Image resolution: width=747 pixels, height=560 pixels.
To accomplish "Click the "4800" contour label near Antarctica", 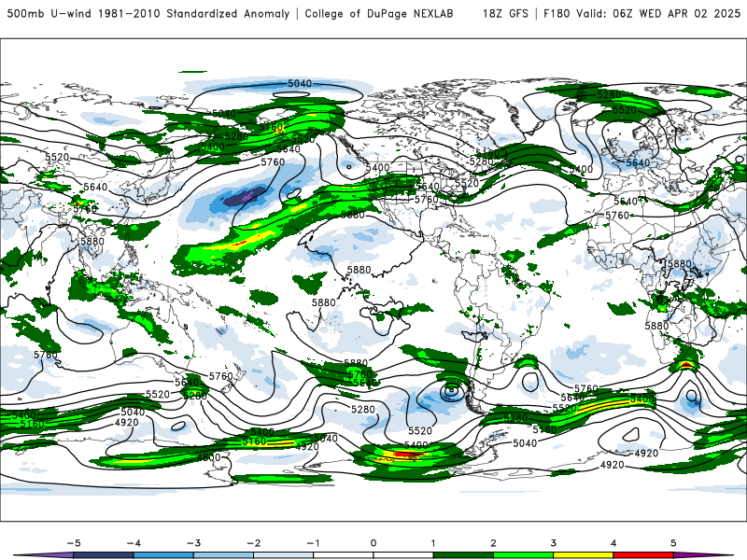I will 208,457.
